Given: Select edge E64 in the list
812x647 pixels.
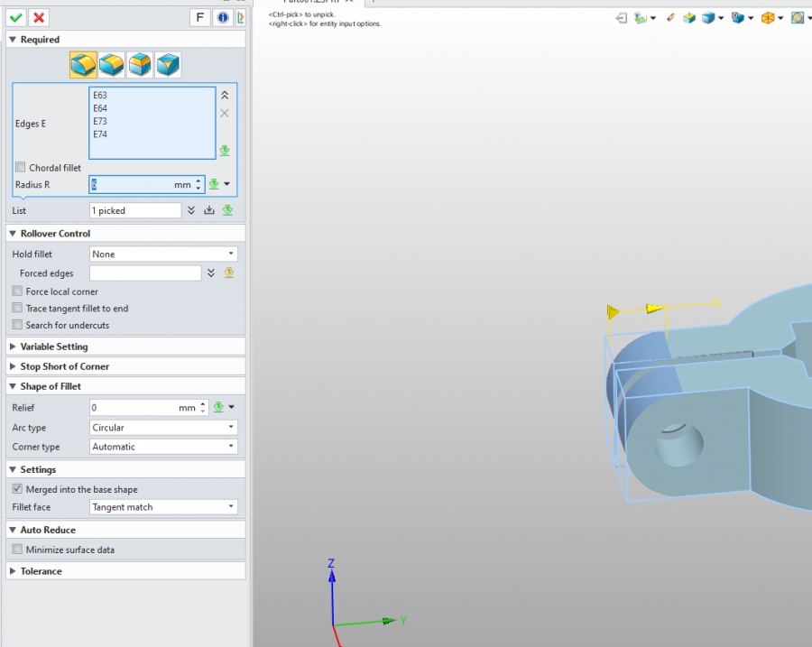Looking at the screenshot, I should (x=100, y=108).
